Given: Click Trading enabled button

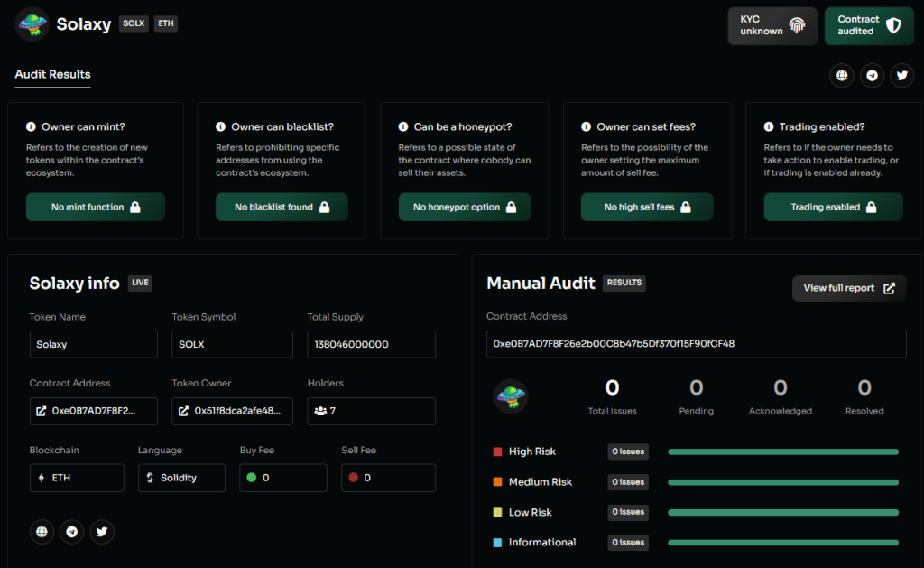Looking at the screenshot, I should tap(833, 207).
